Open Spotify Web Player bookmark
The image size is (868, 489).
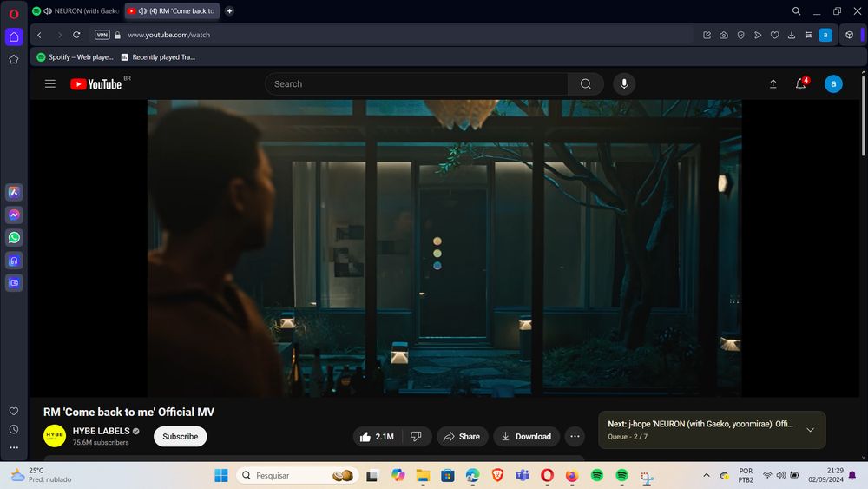point(75,57)
